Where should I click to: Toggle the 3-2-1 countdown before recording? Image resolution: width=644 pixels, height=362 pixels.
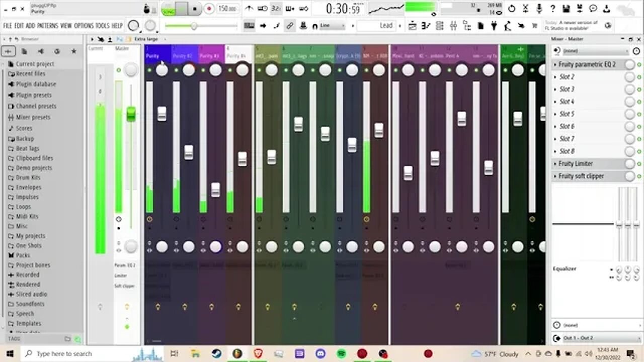click(276, 9)
